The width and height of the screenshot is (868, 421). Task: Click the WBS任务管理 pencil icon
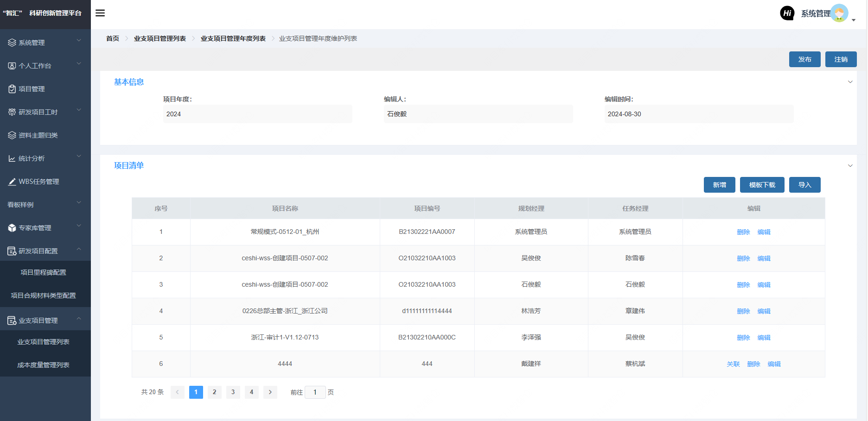[12, 182]
